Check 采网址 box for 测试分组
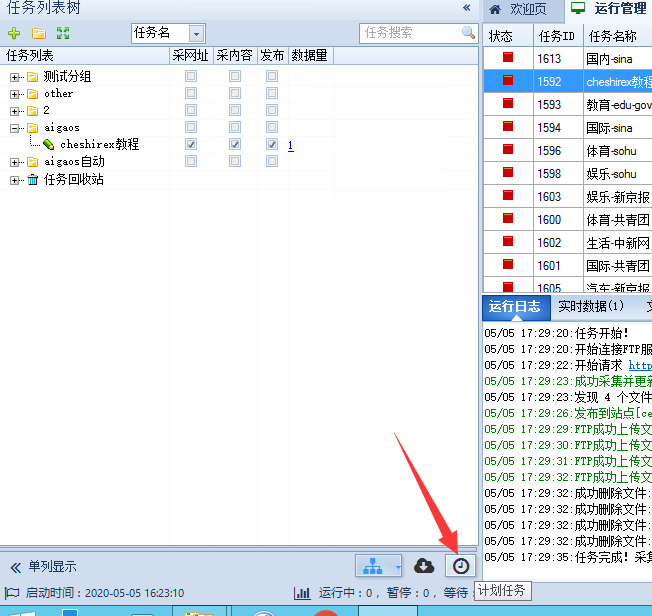Screen dimensions: 652x616 coord(191,76)
